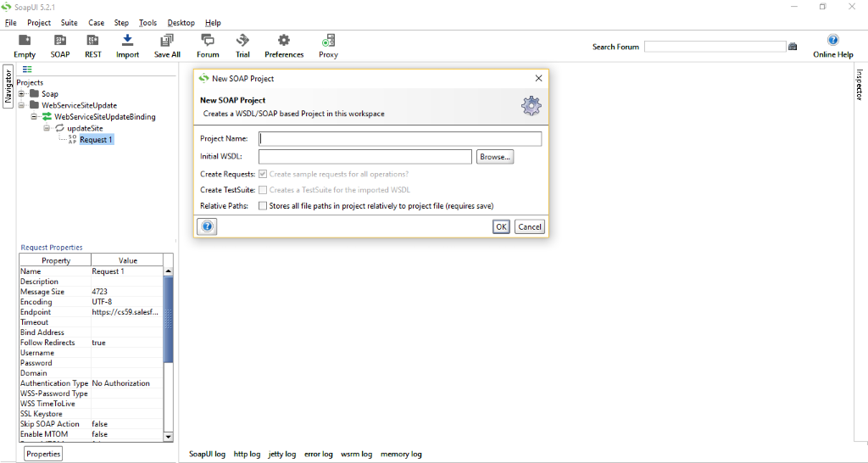Select the WebServiceSiteUpdate folder icon
Image resolution: width=868 pixels, height=463 pixels.
tap(34, 104)
